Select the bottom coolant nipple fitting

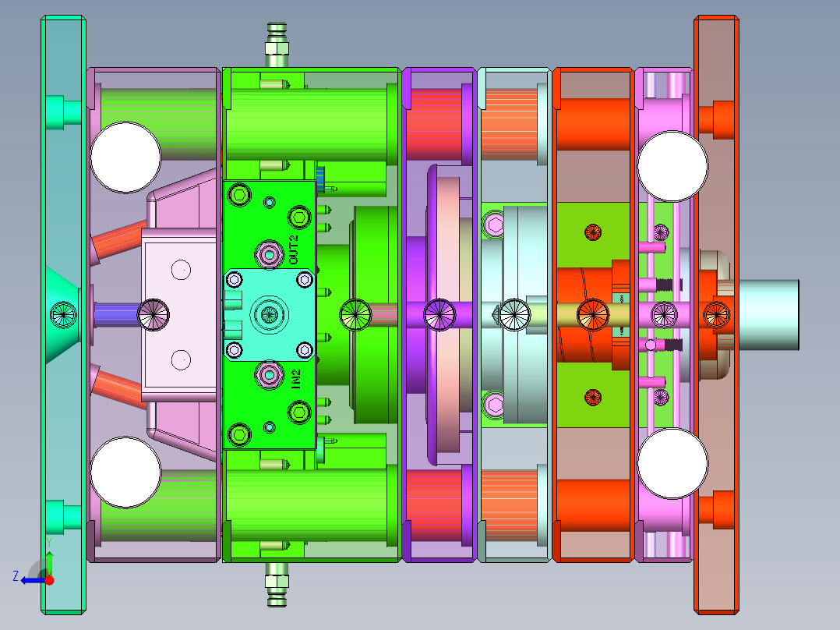point(277,585)
